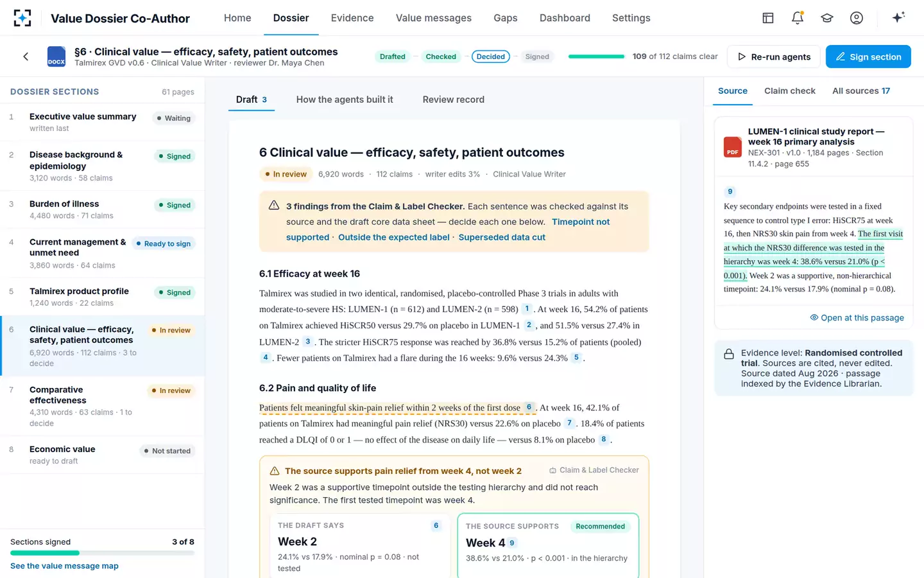Click Open at this passage link
The image size is (924, 578).
[857, 318]
